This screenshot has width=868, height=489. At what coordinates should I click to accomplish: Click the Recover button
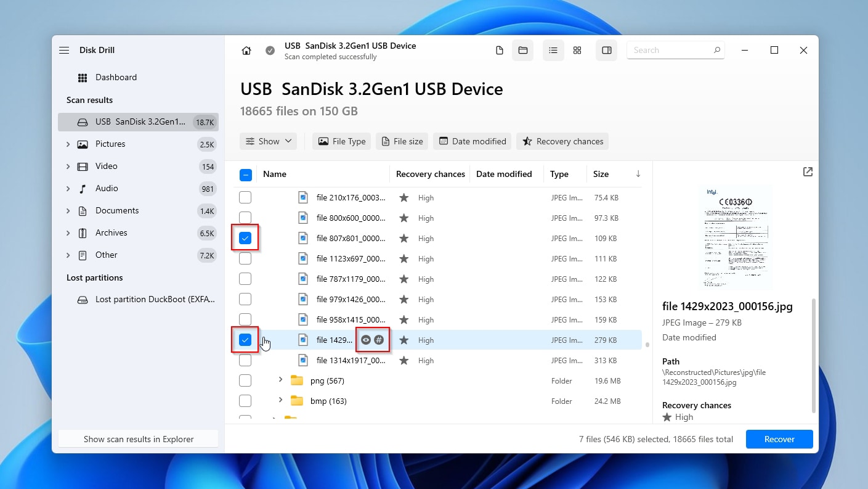(x=779, y=438)
